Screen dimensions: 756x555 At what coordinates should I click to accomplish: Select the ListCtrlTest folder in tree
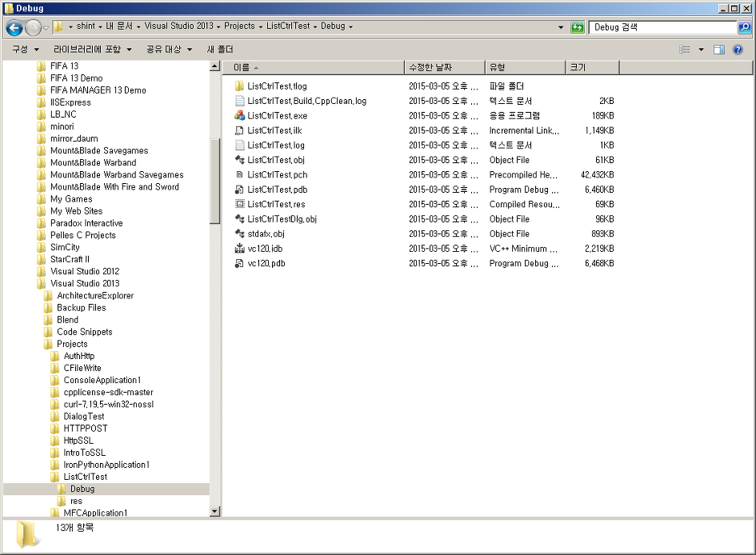coord(86,477)
